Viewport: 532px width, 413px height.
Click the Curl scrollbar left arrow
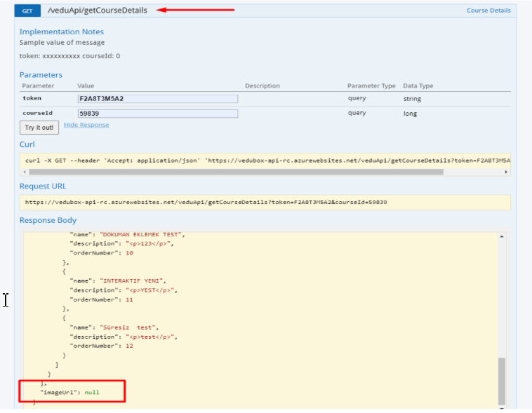tap(25, 171)
